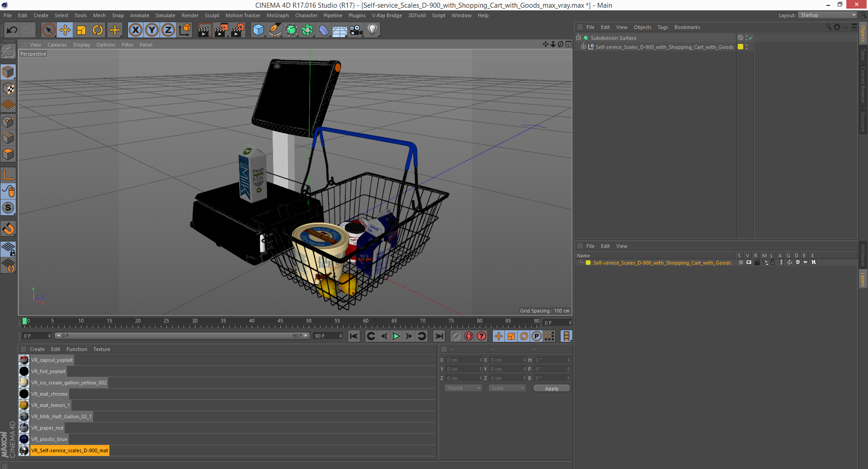This screenshot has width=868, height=469.
Task: Add a Light bulb object
Action: 373,30
